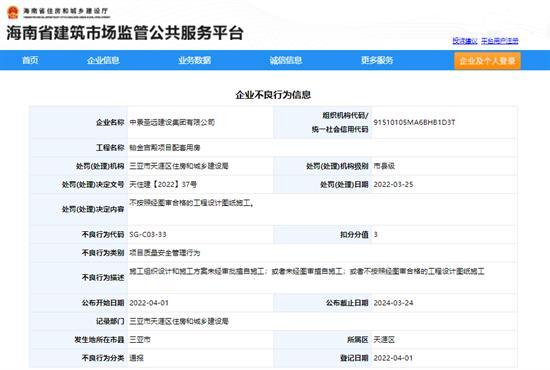Select the 记录部门 value
The image size is (550, 370).
tap(179, 321)
